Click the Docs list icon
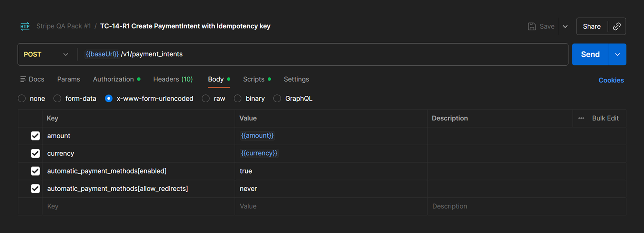The height and width of the screenshot is (233, 644). [23, 79]
